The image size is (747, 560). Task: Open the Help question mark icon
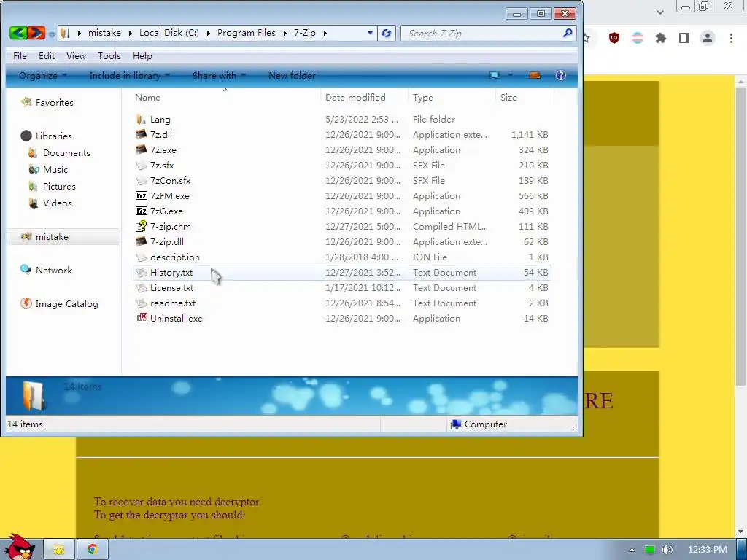pos(561,75)
